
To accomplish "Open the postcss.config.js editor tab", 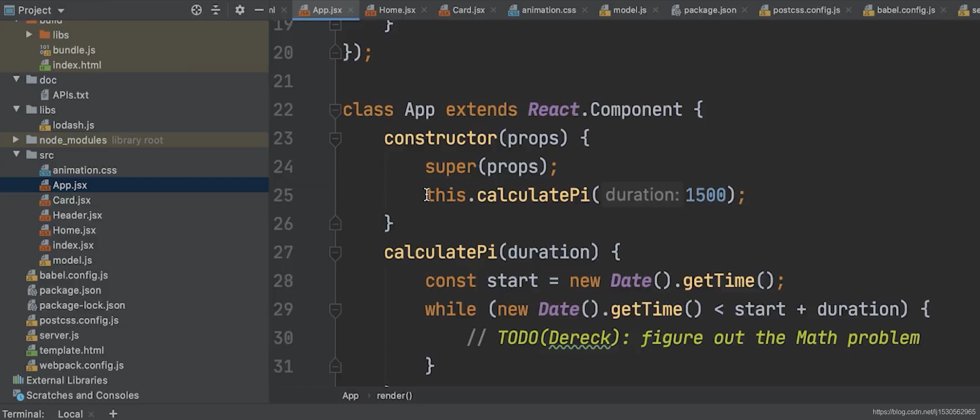I will [x=806, y=10].
